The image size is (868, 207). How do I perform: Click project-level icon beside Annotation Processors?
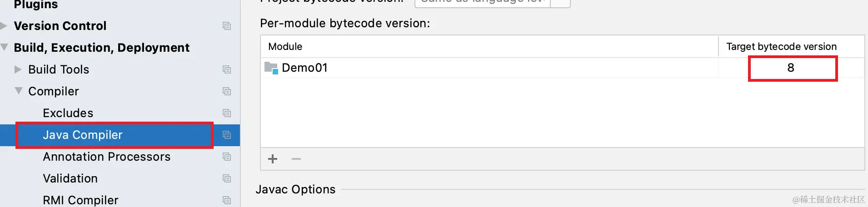click(x=227, y=157)
